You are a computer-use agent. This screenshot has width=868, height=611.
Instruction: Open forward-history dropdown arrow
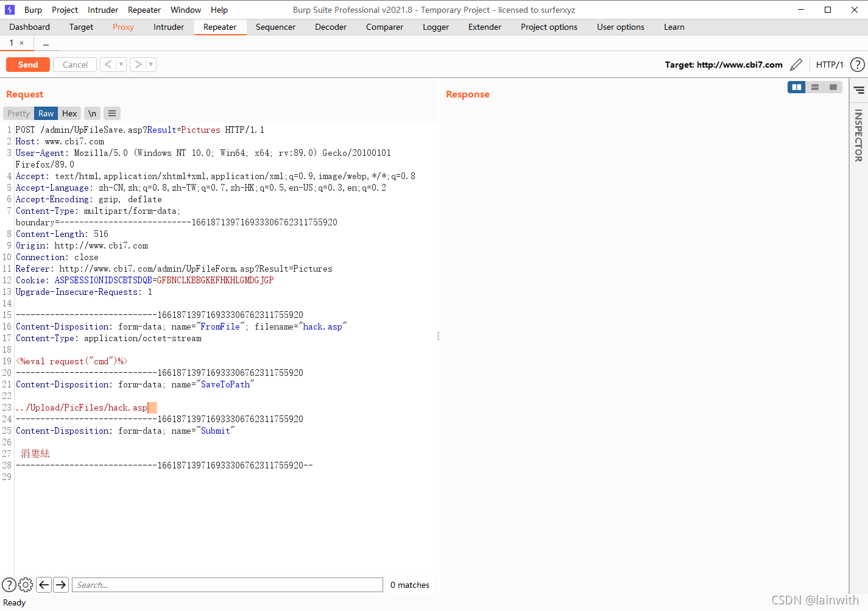coord(151,65)
